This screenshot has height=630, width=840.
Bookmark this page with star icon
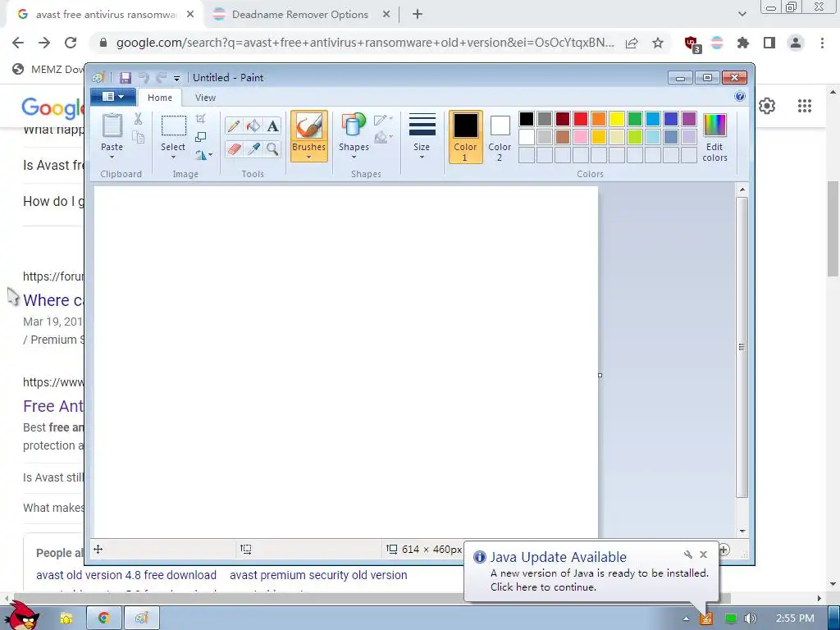pos(658,43)
